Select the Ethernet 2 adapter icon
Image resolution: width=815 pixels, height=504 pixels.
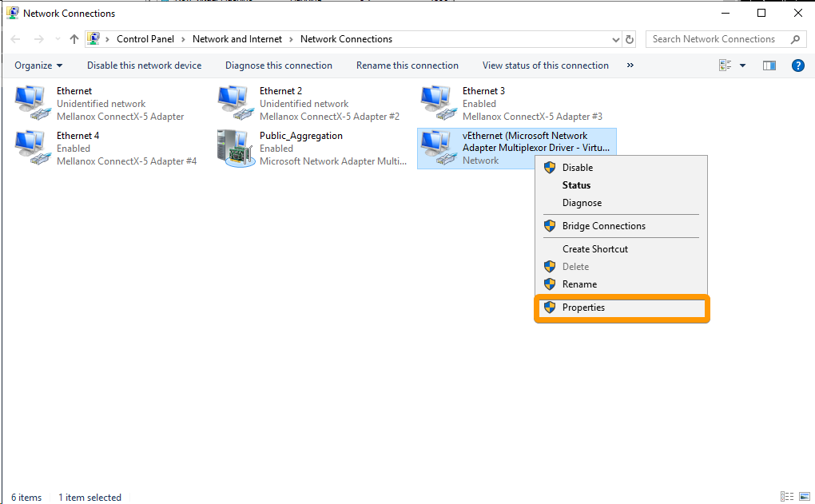(x=235, y=104)
